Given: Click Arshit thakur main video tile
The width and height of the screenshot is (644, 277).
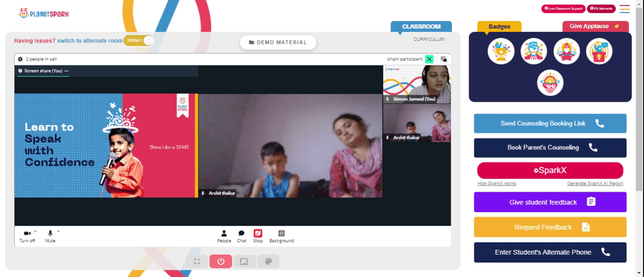Looking at the screenshot, I should click(291, 146).
